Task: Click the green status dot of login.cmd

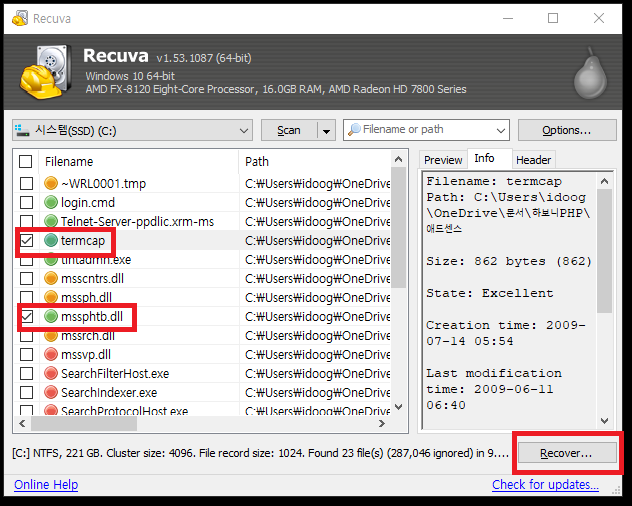Action: pyautogui.click(x=51, y=202)
